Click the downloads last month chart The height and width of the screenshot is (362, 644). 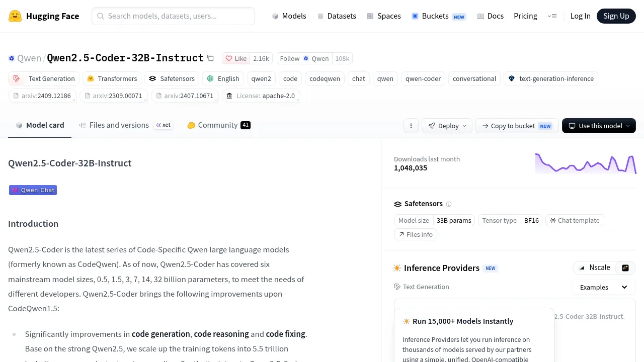586,163
